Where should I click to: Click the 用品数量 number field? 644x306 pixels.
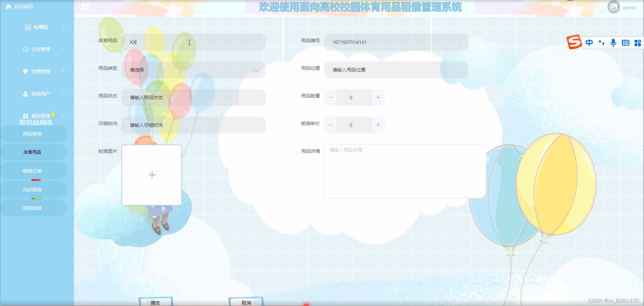354,98
